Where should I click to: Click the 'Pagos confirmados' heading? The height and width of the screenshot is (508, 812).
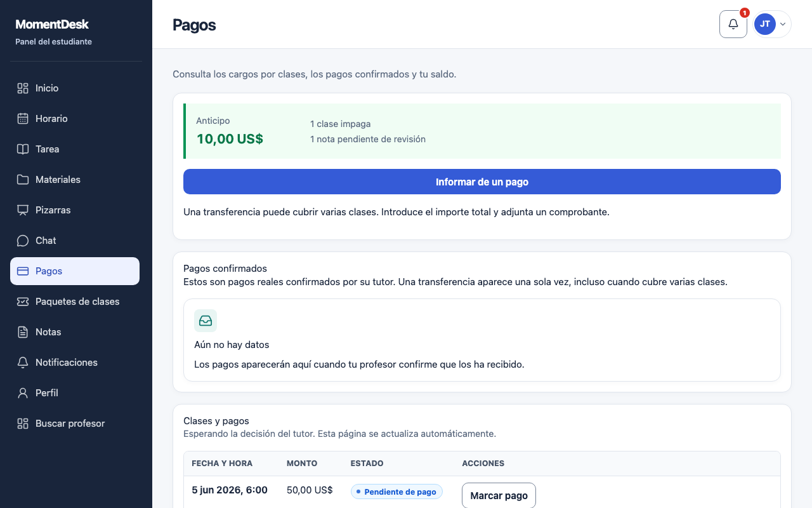225,269
